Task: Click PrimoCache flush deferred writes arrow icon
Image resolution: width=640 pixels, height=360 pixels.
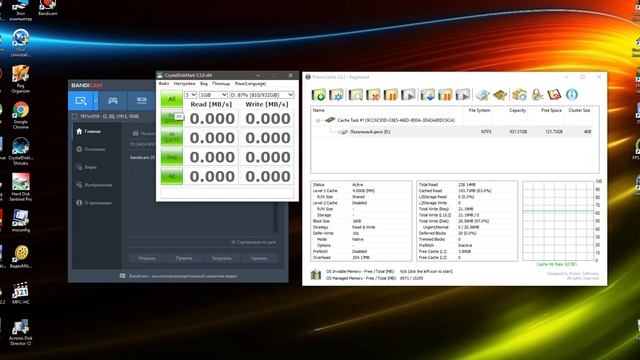Action: pos(427,95)
